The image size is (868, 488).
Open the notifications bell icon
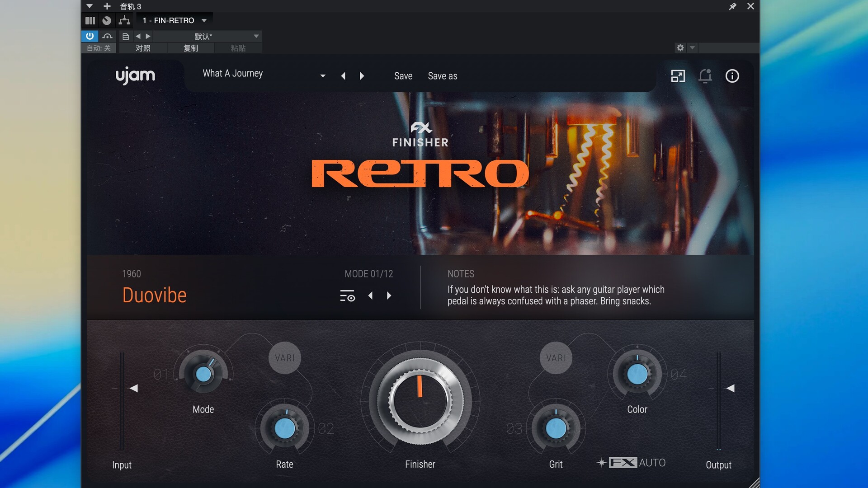point(705,76)
